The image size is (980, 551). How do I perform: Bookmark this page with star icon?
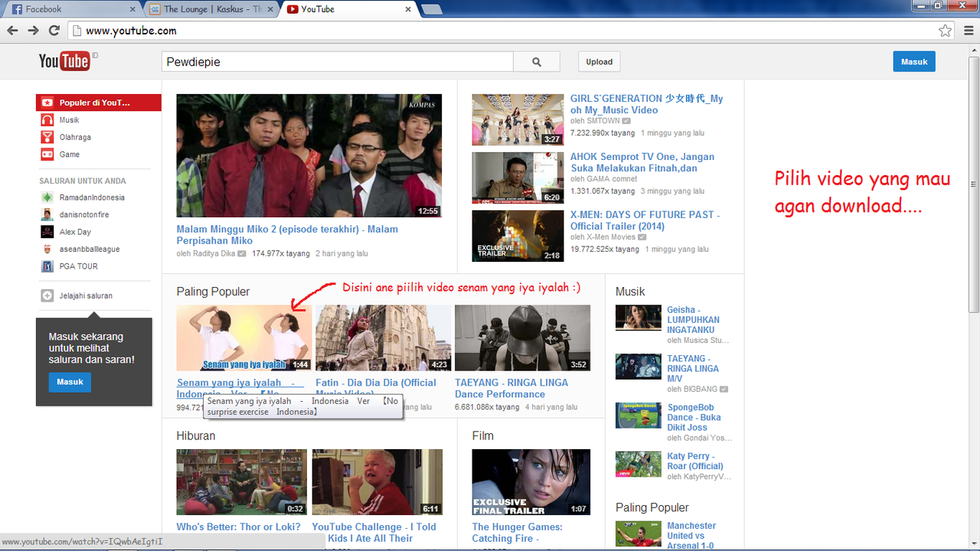click(946, 31)
